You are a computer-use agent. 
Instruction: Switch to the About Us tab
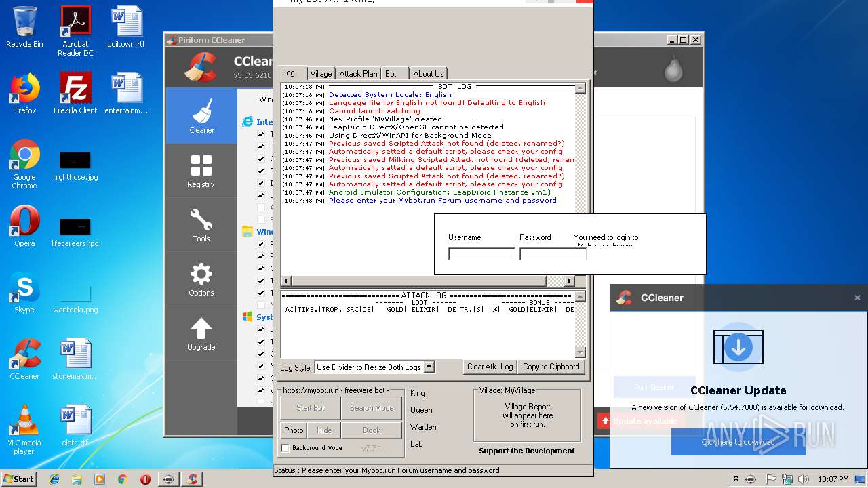[x=428, y=73]
